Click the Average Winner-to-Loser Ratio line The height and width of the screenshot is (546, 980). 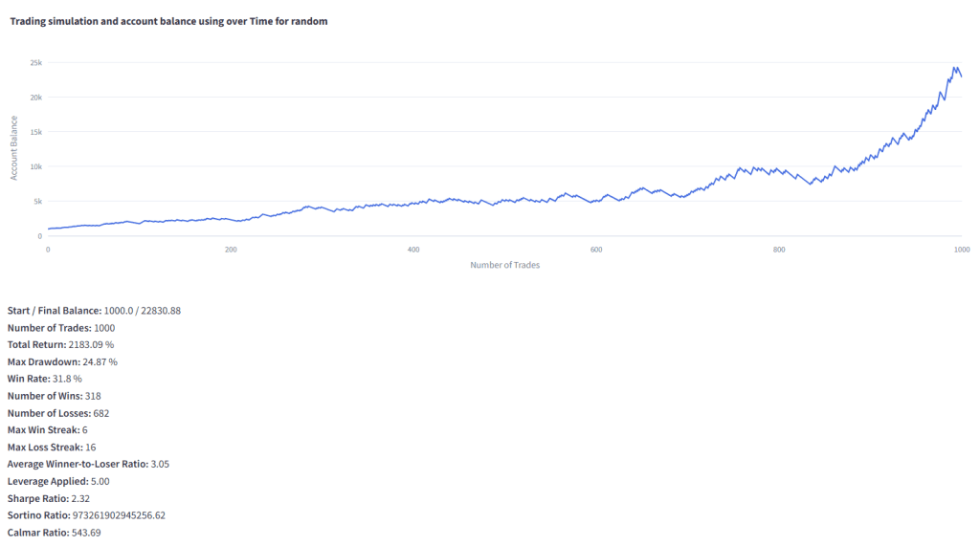coord(89,464)
